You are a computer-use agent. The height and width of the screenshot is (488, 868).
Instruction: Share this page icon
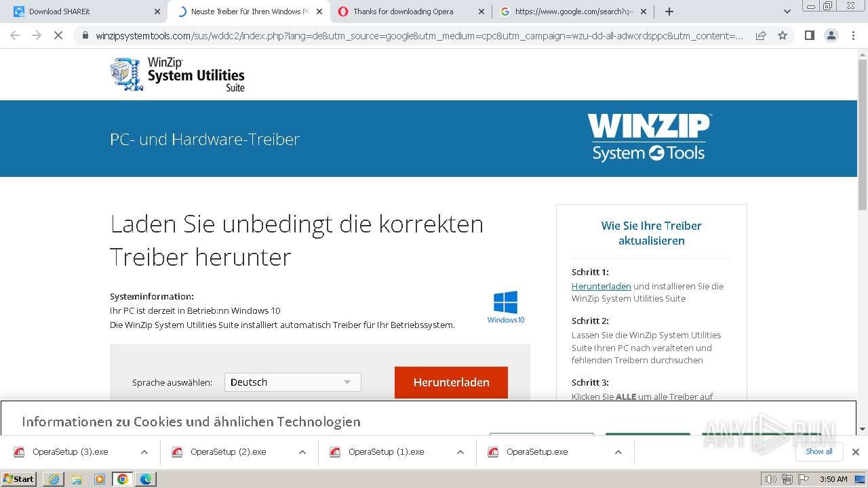[x=761, y=35]
